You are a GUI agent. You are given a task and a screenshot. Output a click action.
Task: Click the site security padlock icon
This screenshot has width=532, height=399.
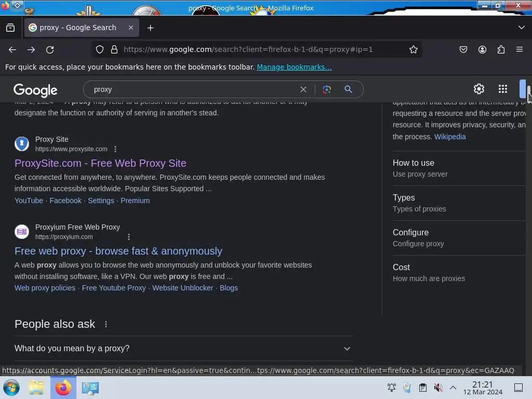pyautogui.click(x=114, y=49)
